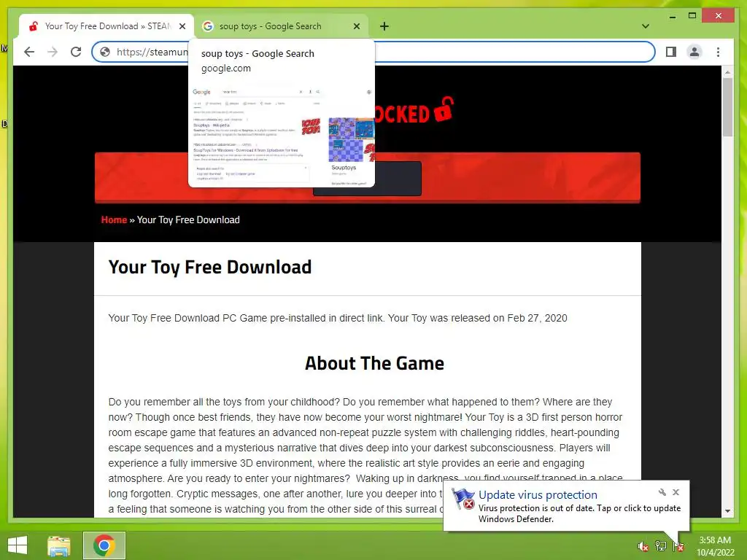
Task: Click the unlocked padlock site logo
Action: pos(444,109)
